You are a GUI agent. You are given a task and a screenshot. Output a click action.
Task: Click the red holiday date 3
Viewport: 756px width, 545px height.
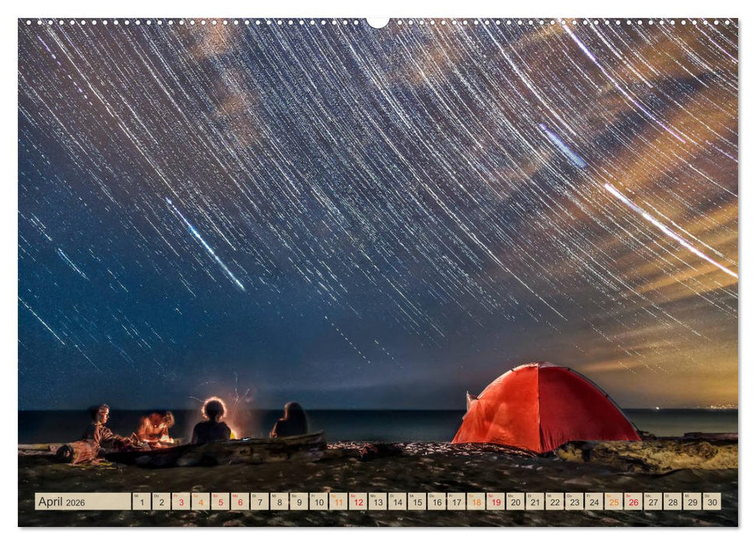tap(181, 501)
